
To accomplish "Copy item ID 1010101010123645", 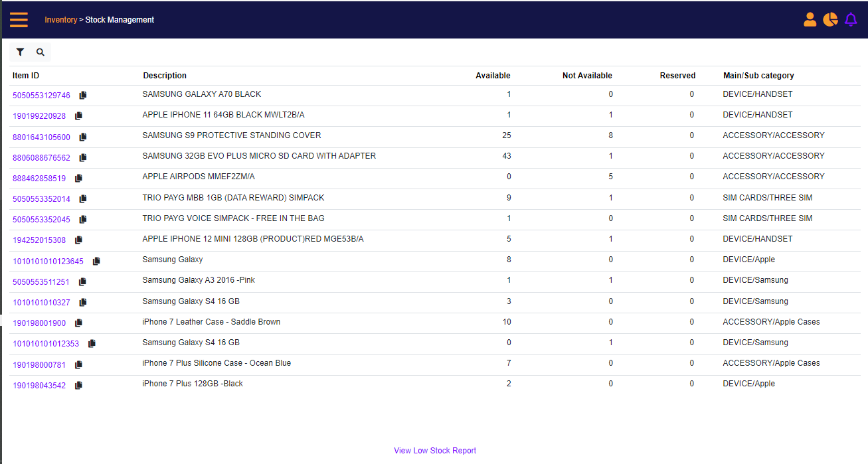I will [96, 262].
